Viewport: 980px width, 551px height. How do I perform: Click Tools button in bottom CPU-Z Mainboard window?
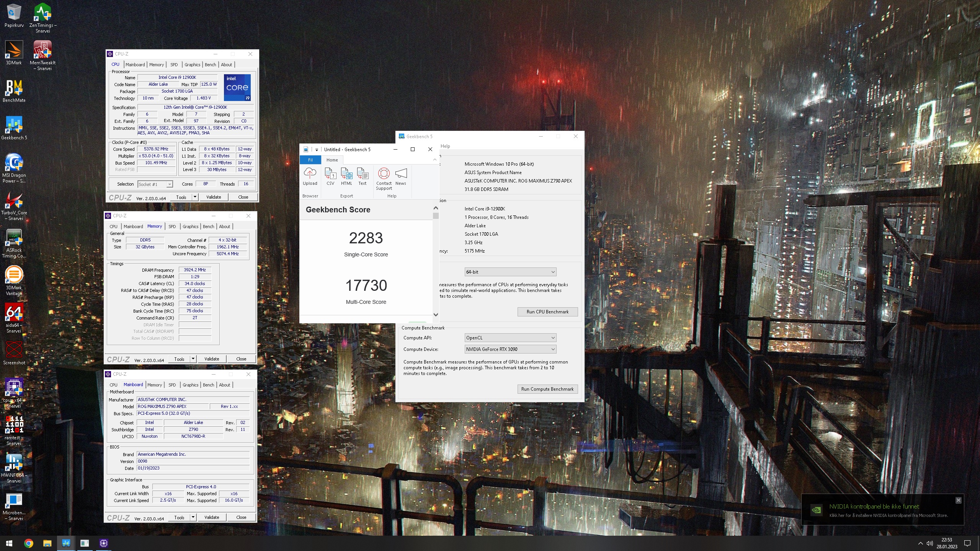pos(179,517)
